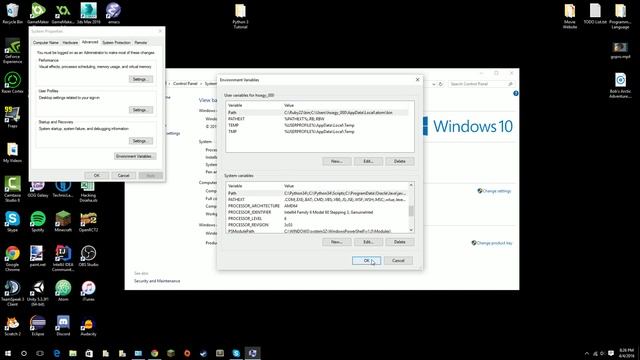Click the Windows Start button
This screenshot has width=640, height=360.
tap(8, 353)
